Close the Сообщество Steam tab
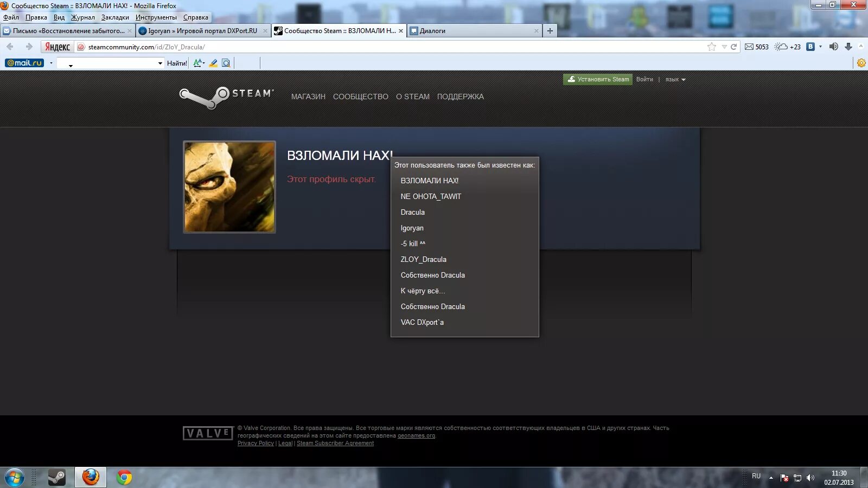Viewport: 868px width, 488px height. [401, 31]
